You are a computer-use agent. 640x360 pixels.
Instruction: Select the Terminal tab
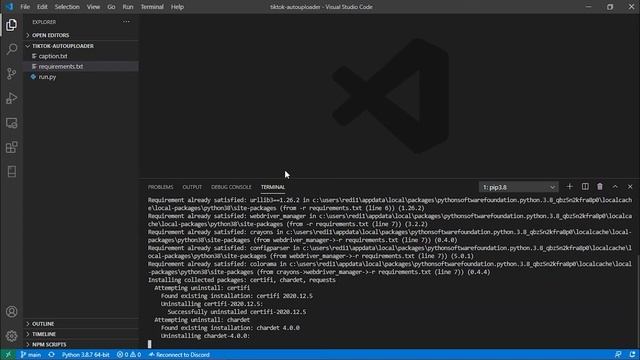click(273, 187)
